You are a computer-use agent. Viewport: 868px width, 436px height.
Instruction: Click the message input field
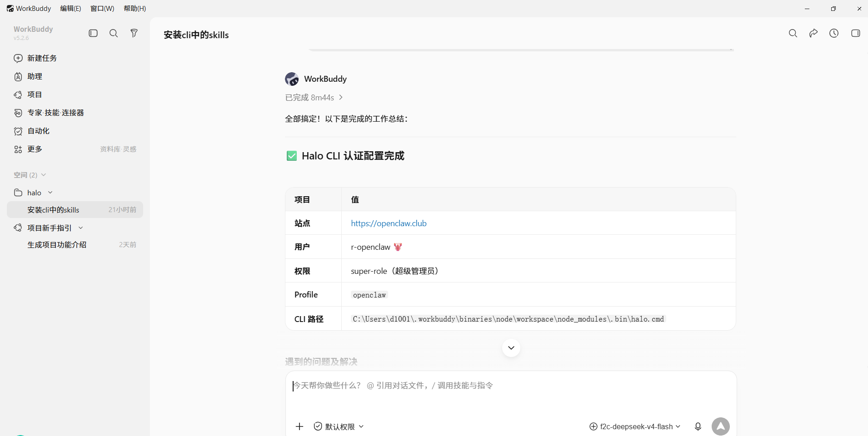tap(511, 393)
